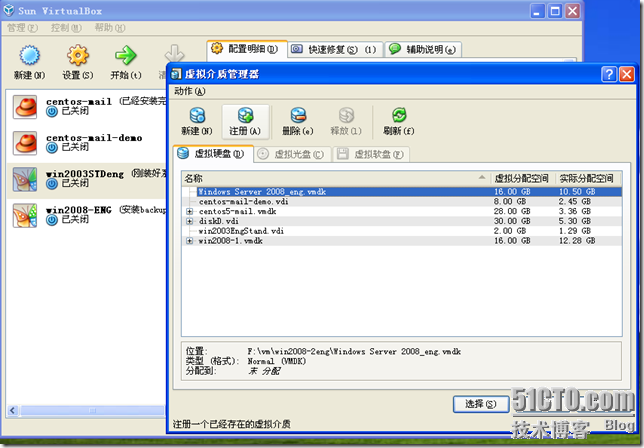Open the 配置明细 (D) tab in the main window

247,49
